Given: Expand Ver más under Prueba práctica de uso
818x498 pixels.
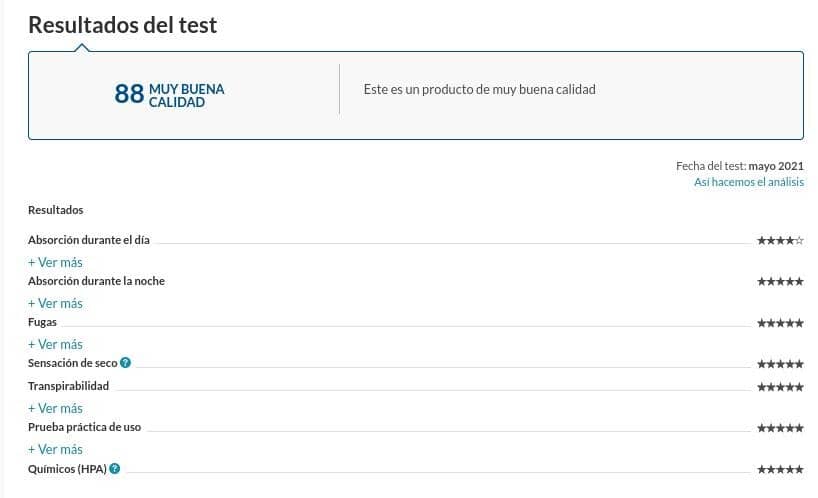Looking at the screenshot, I should tap(55, 450).
